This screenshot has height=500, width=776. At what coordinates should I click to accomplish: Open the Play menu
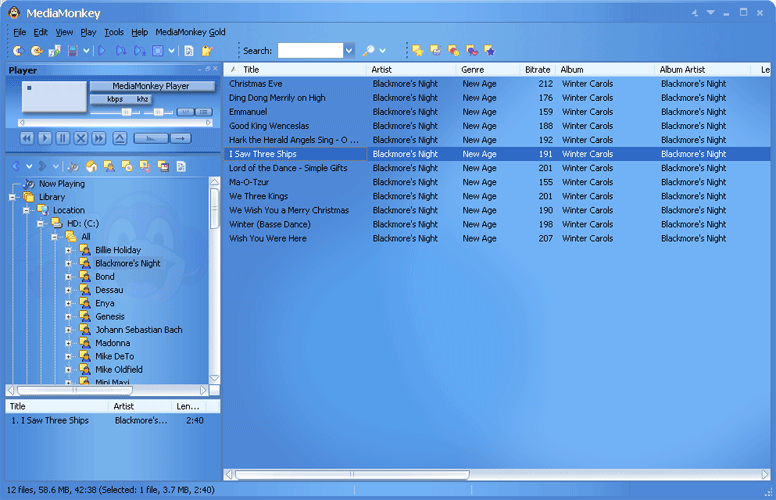pos(88,32)
